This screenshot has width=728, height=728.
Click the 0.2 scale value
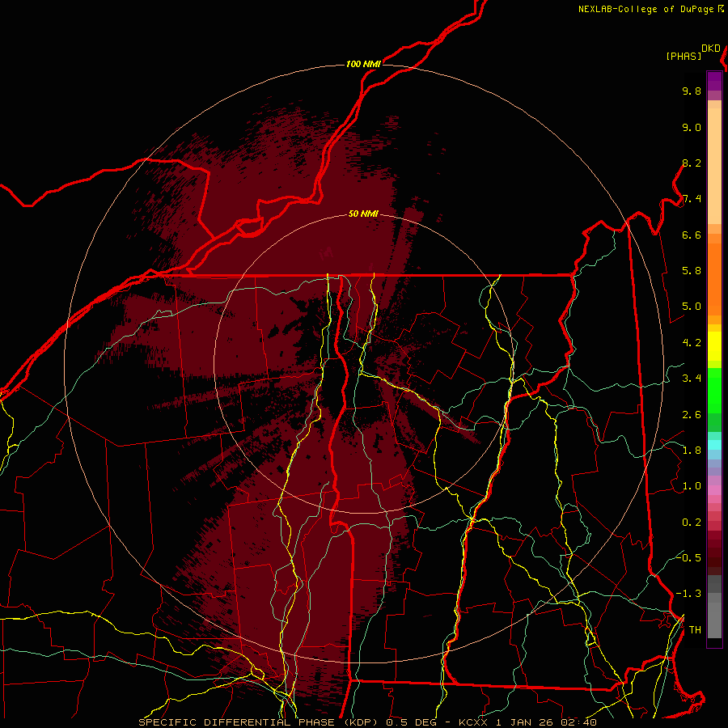(692, 523)
